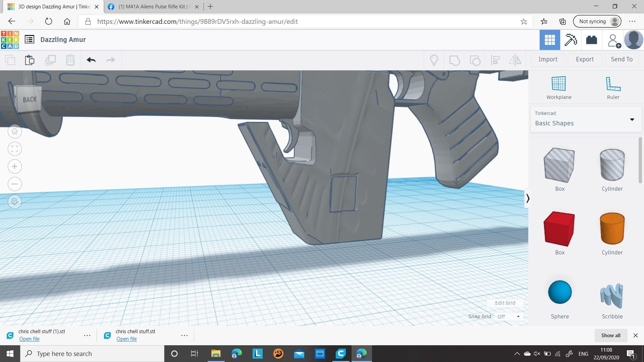Zoom in with the plus button
This screenshot has width=644, height=362.
point(15,167)
